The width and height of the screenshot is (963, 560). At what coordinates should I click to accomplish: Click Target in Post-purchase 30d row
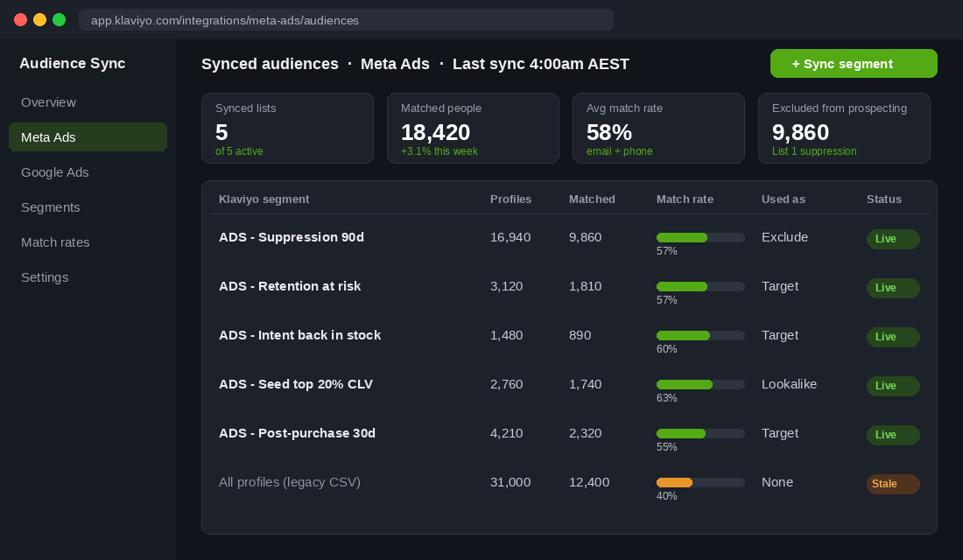780,433
